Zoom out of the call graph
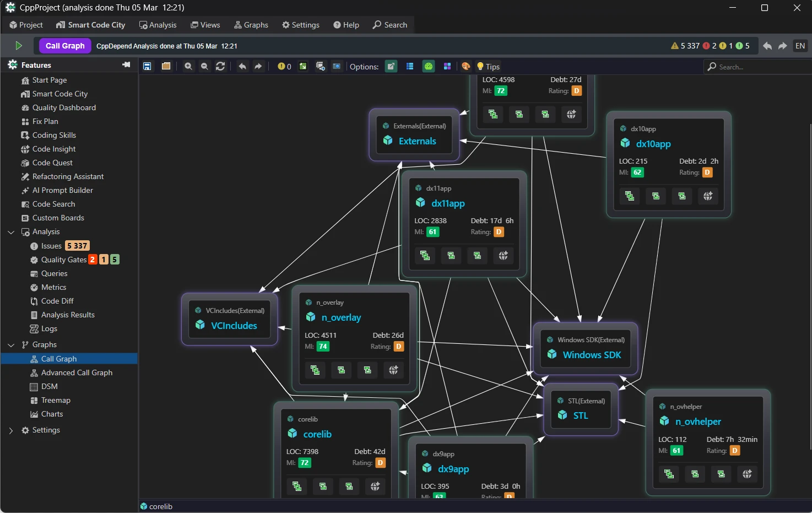The image size is (812, 513). pos(204,66)
